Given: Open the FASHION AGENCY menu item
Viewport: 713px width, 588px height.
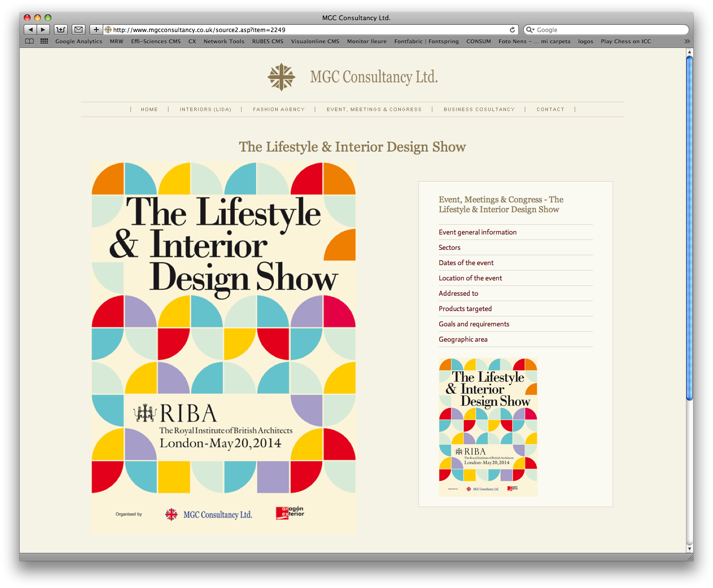Looking at the screenshot, I should (x=279, y=110).
